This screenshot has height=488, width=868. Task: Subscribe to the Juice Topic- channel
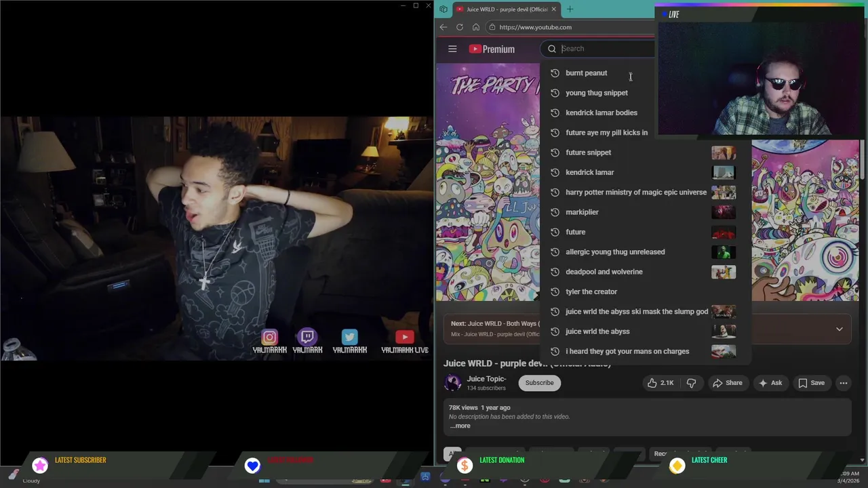point(539,383)
